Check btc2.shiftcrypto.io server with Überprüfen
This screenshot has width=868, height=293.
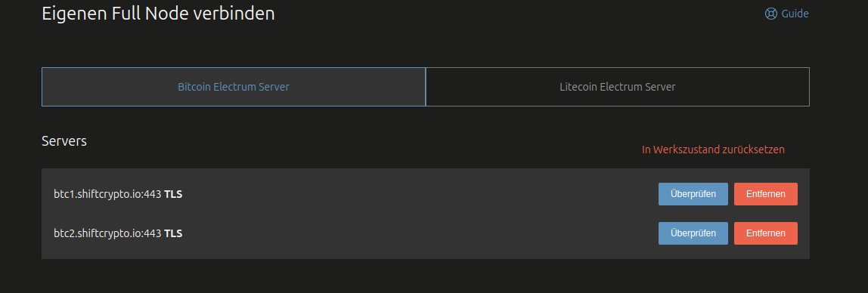tap(693, 233)
